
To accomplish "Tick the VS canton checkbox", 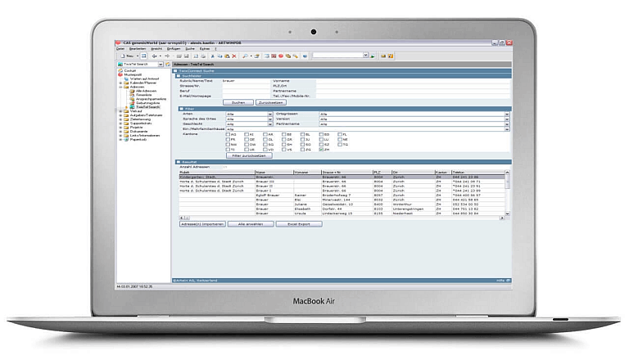I will pos(283,150).
